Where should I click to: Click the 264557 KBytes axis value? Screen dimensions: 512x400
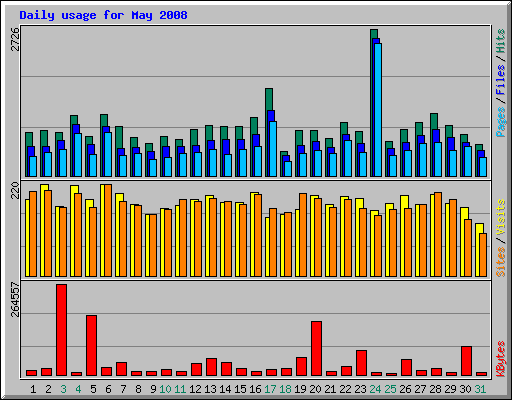(15, 299)
